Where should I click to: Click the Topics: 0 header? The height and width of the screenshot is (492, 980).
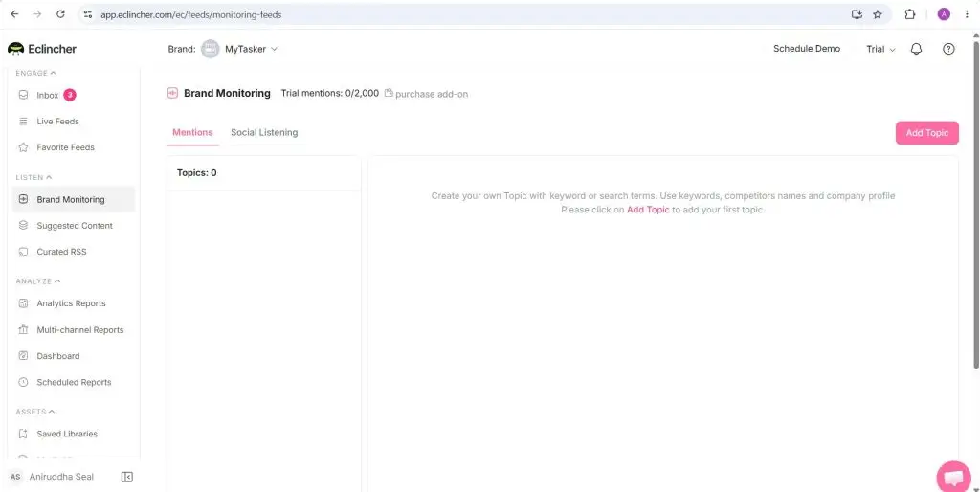[x=197, y=172]
